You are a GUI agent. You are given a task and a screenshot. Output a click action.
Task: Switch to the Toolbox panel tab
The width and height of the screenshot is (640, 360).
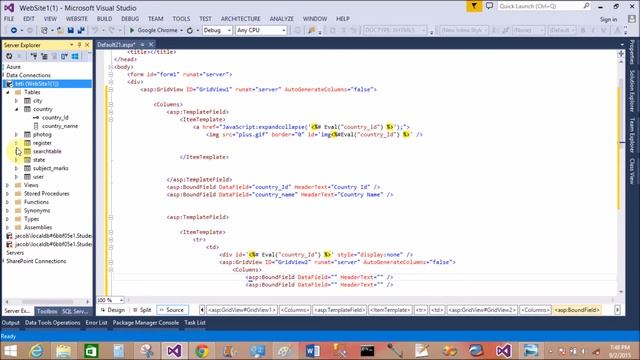tap(47, 311)
